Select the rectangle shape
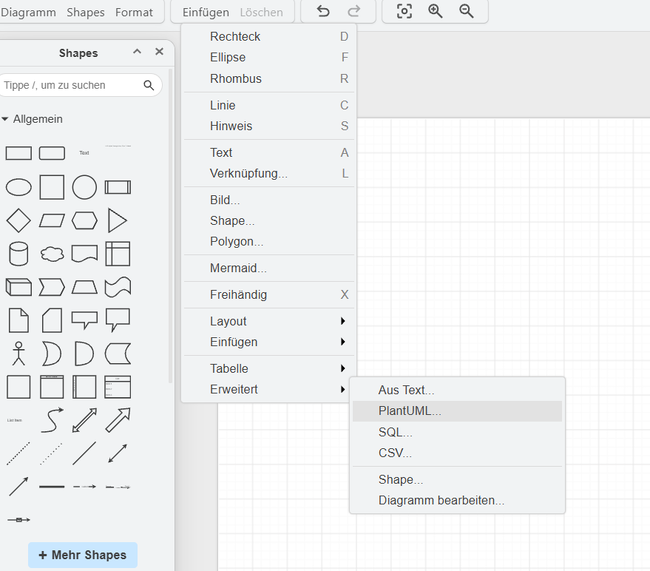This screenshot has height=571, width=650. (19, 153)
